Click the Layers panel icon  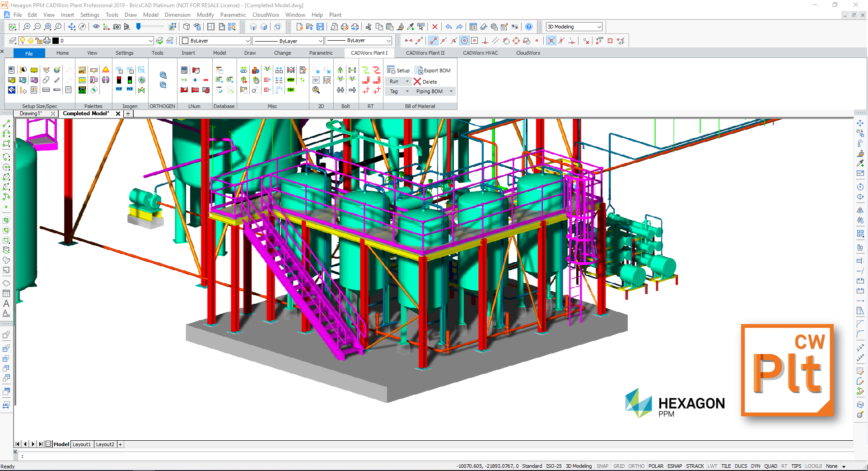pyautogui.click(x=13, y=41)
